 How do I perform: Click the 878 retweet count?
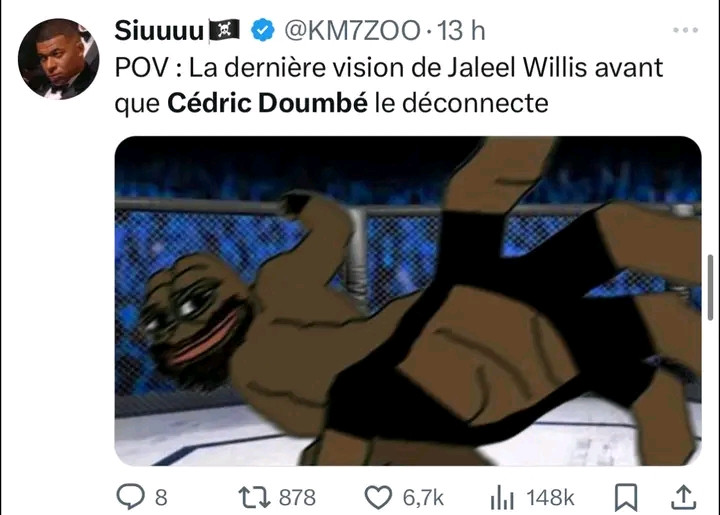[x=298, y=498]
